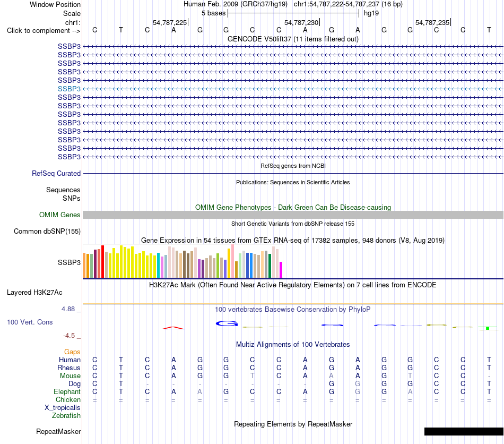Open 'RefSeq genes from NCBI' track title
The image size is (504, 444).
pyautogui.click(x=293, y=166)
